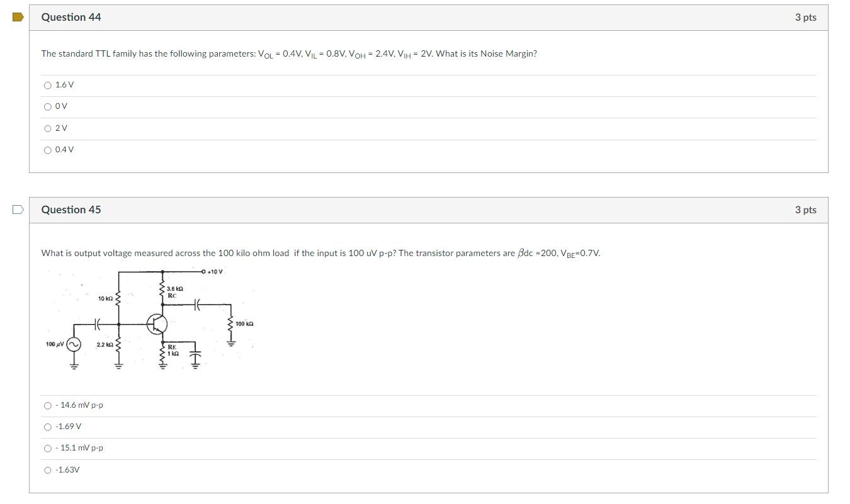Screen dimensions: 850x504
Task: Click the Question 44 header title
Action: pos(71,17)
